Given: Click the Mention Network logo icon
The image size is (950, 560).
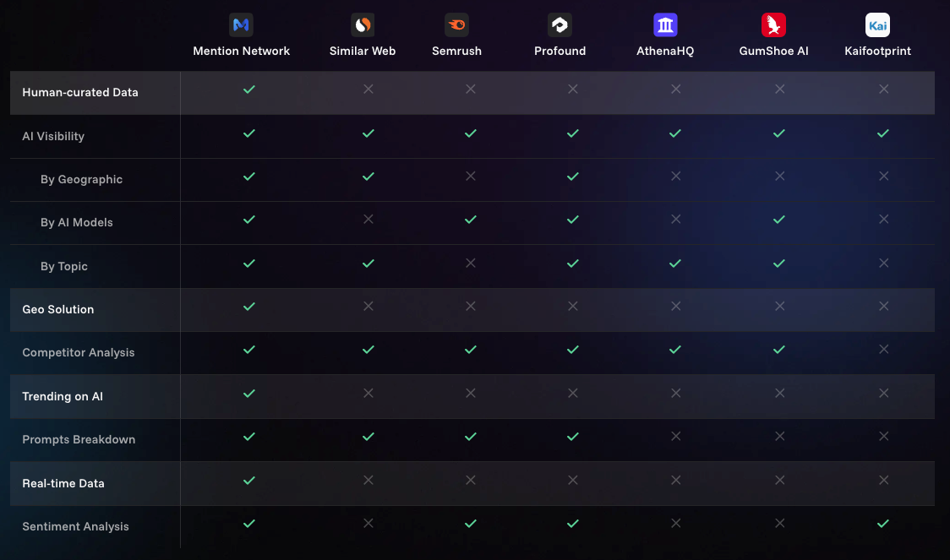Looking at the screenshot, I should (x=241, y=25).
